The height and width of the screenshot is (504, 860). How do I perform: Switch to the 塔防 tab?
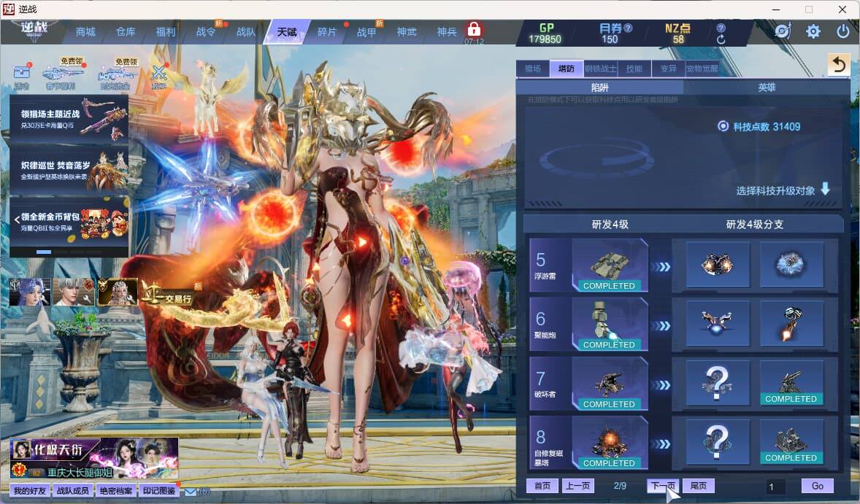[x=567, y=69]
